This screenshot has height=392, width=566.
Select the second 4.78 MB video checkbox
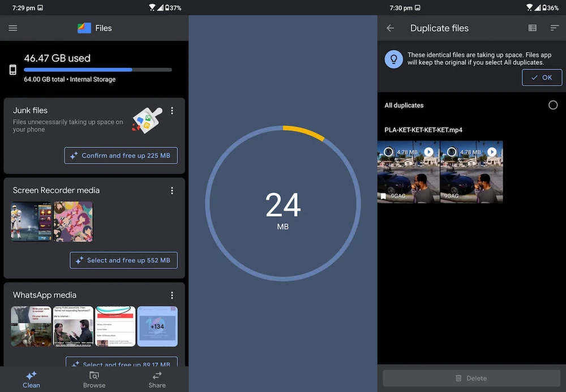tap(452, 152)
